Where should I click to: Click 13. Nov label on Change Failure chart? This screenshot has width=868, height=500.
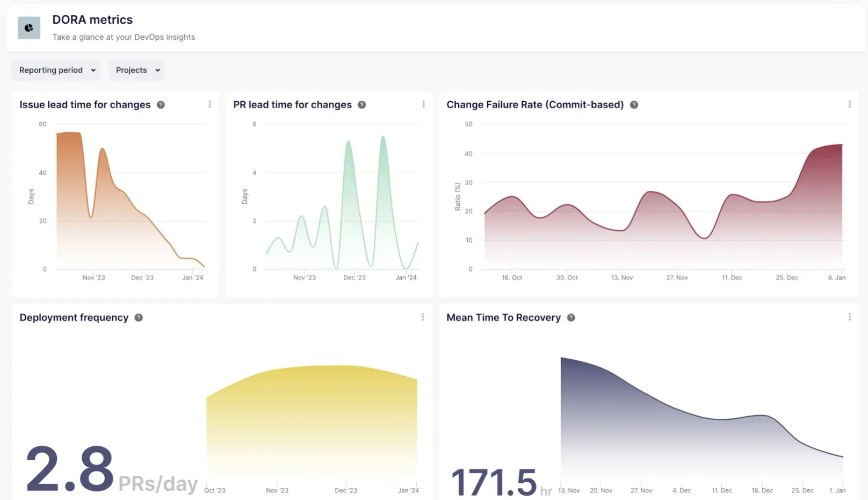coord(621,278)
